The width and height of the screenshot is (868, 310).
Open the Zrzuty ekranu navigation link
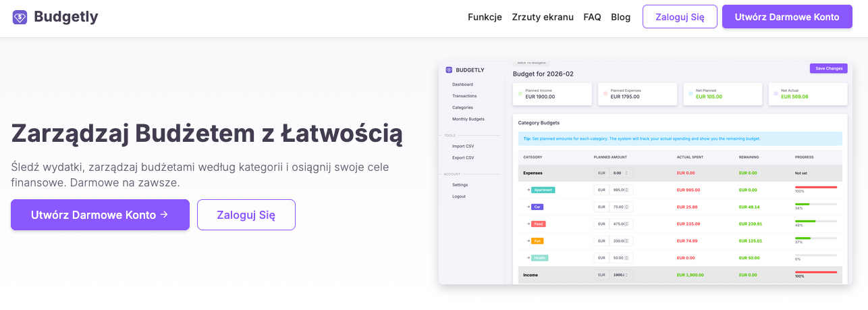pos(543,17)
